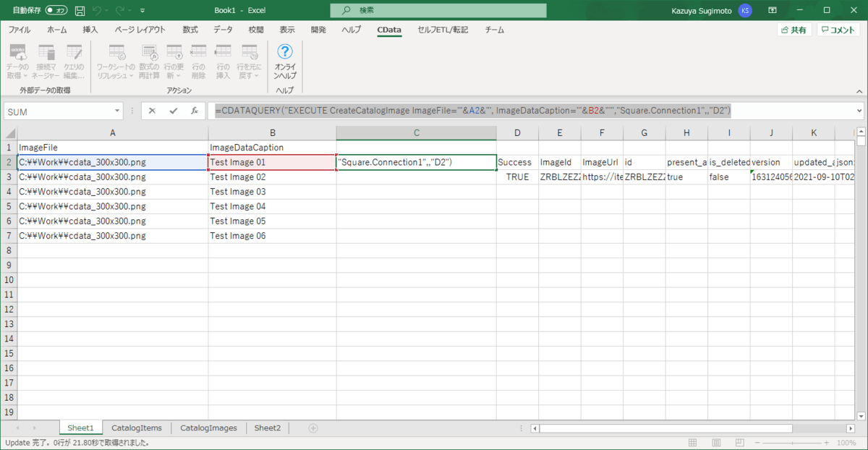Open Insert Function fx dialog
Image resolution: width=868 pixels, height=450 pixels.
click(194, 111)
